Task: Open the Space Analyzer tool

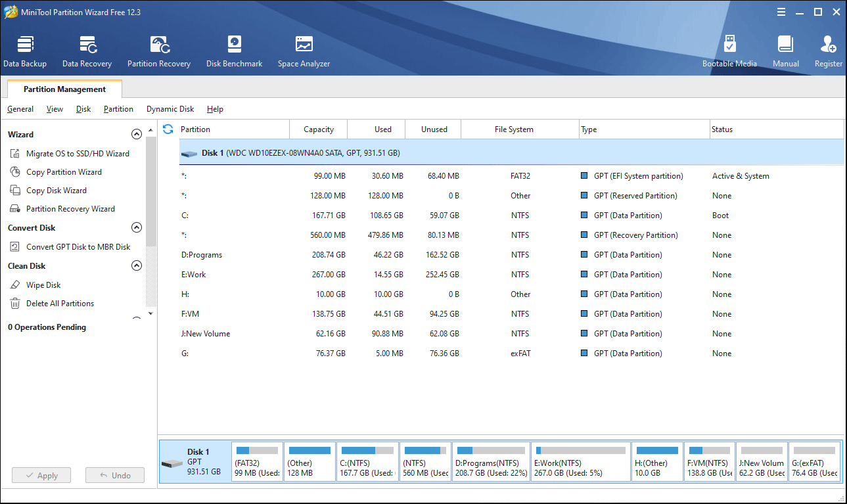Action: [x=304, y=52]
